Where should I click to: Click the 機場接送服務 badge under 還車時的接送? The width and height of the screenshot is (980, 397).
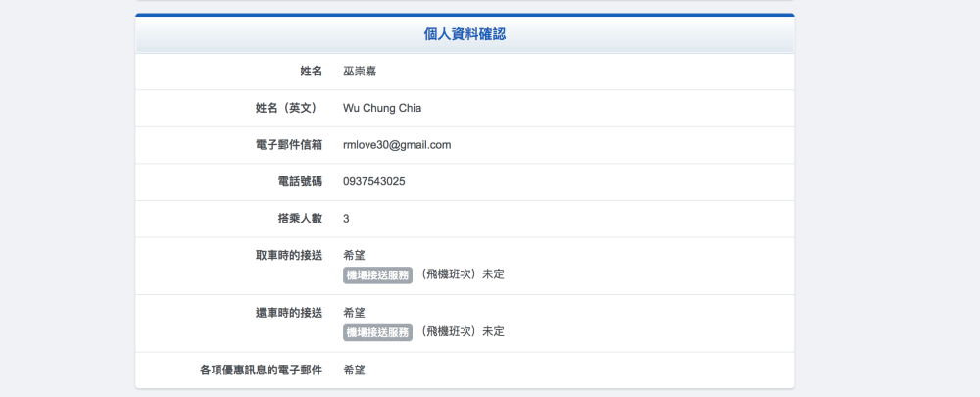click(x=377, y=332)
